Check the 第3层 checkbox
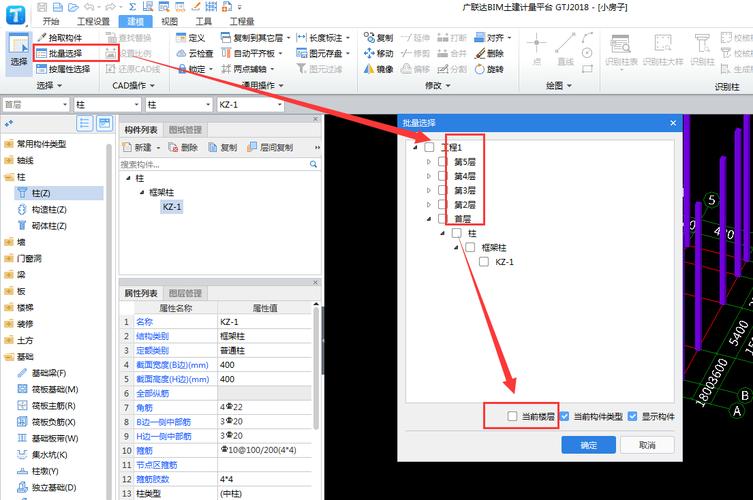The height and width of the screenshot is (500, 753). point(443,190)
